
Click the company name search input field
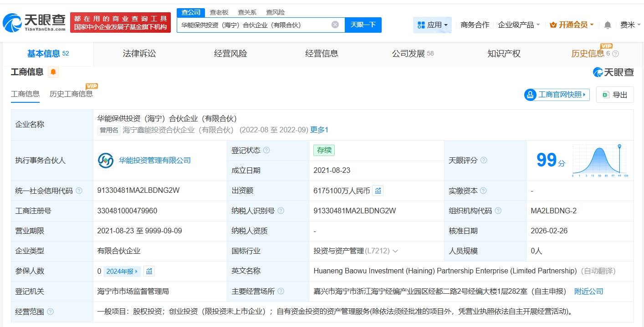(x=253, y=25)
